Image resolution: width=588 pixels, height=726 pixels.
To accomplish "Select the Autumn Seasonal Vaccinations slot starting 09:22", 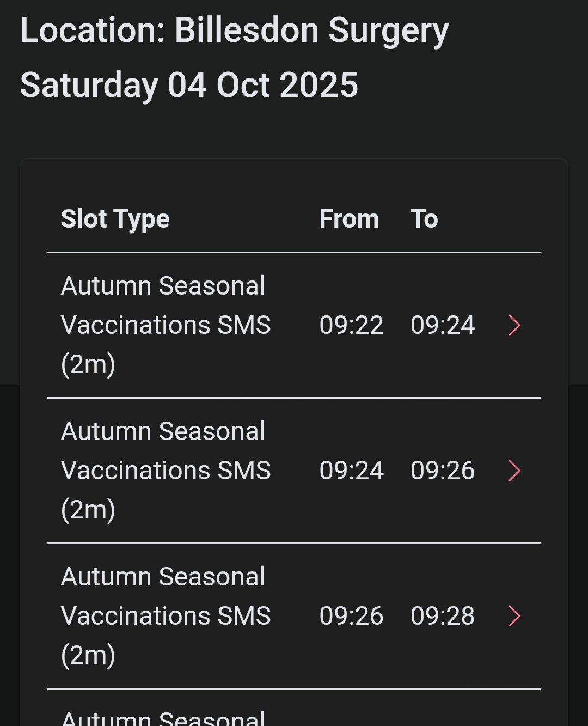I will (166, 325).
